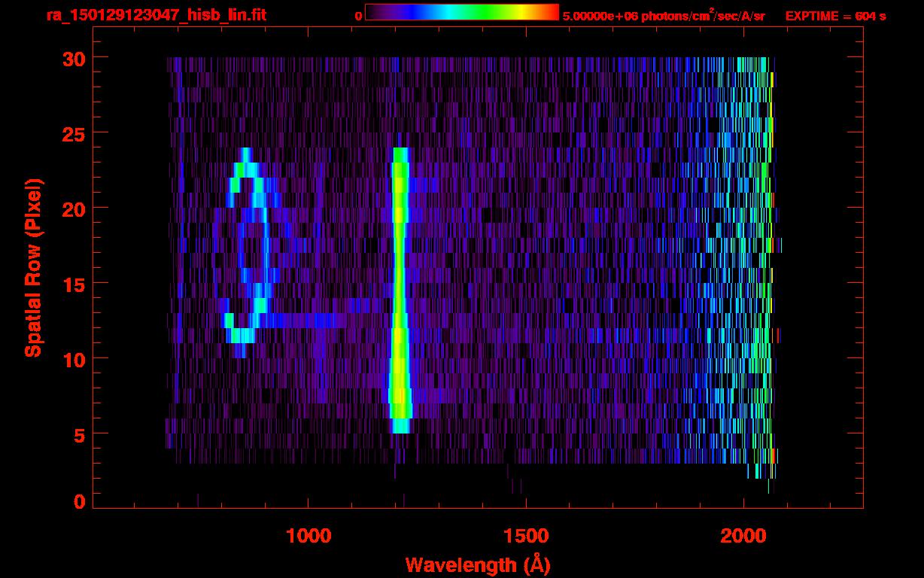Click the 2000 wavelength tick label

tap(743, 536)
